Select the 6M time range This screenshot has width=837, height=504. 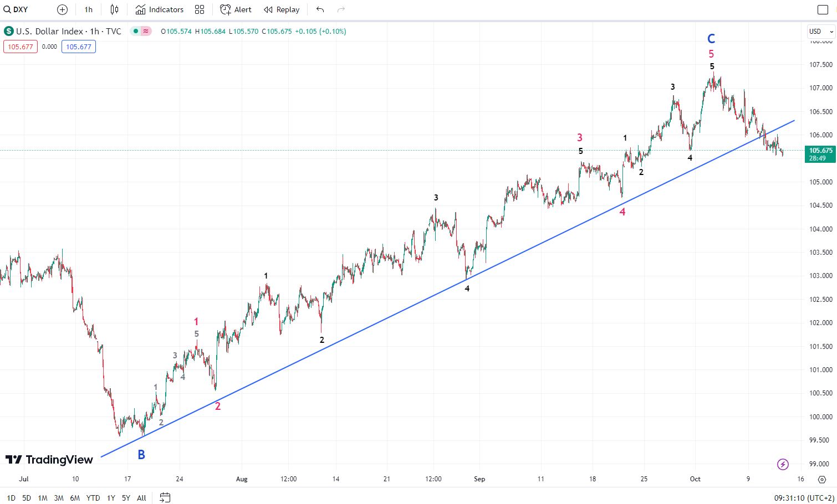75,498
